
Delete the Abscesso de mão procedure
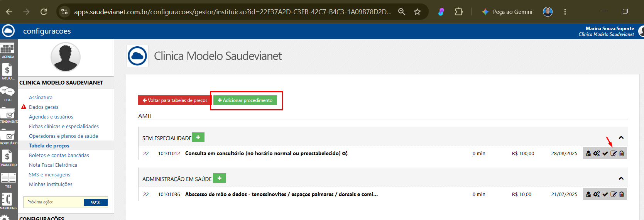click(622, 194)
